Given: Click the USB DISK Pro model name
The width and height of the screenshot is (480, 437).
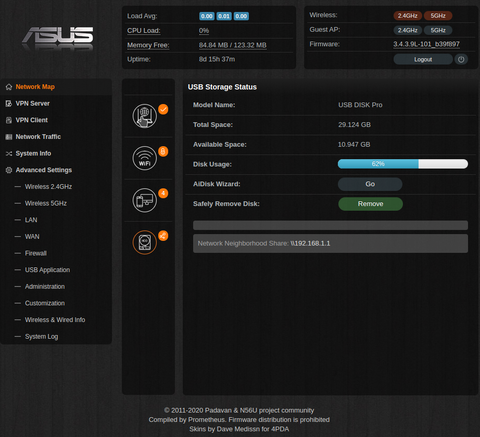Looking at the screenshot, I should (x=360, y=105).
